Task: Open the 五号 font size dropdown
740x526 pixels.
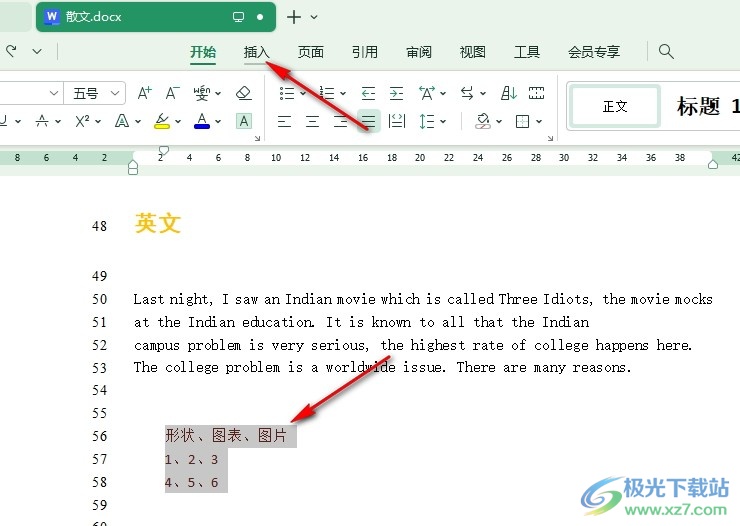Action: coord(114,93)
